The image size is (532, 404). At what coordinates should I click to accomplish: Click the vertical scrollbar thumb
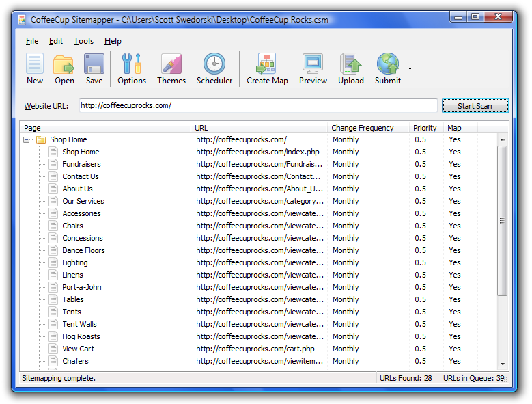pyautogui.click(x=503, y=221)
